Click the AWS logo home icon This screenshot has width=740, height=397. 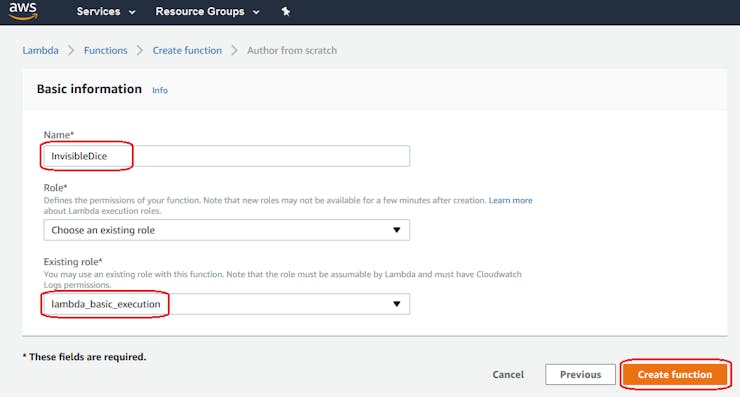(x=23, y=11)
